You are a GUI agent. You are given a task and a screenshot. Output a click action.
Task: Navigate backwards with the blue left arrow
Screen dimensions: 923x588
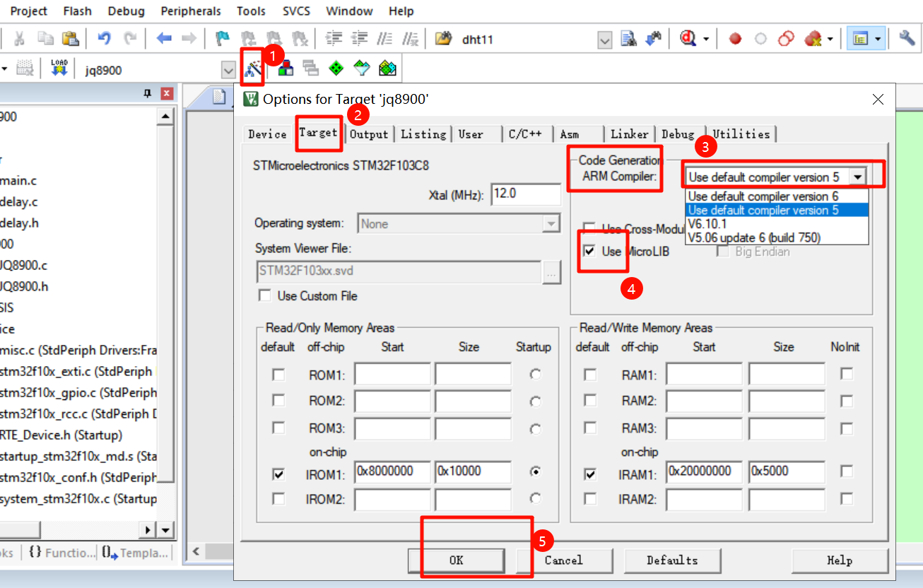(x=164, y=39)
